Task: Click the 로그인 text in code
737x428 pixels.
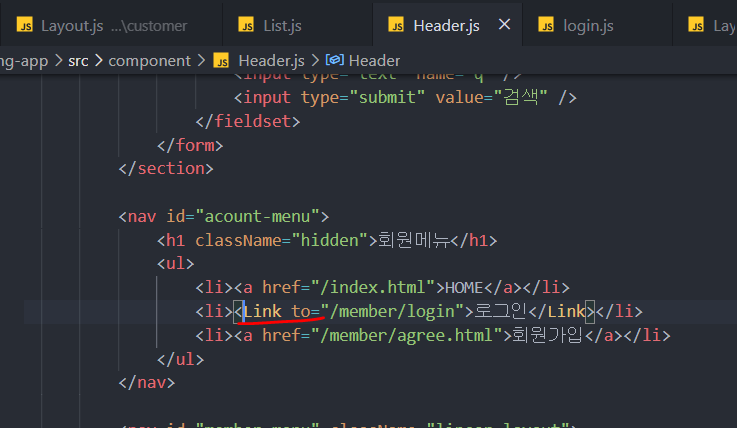Action: (x=500, y=311)
